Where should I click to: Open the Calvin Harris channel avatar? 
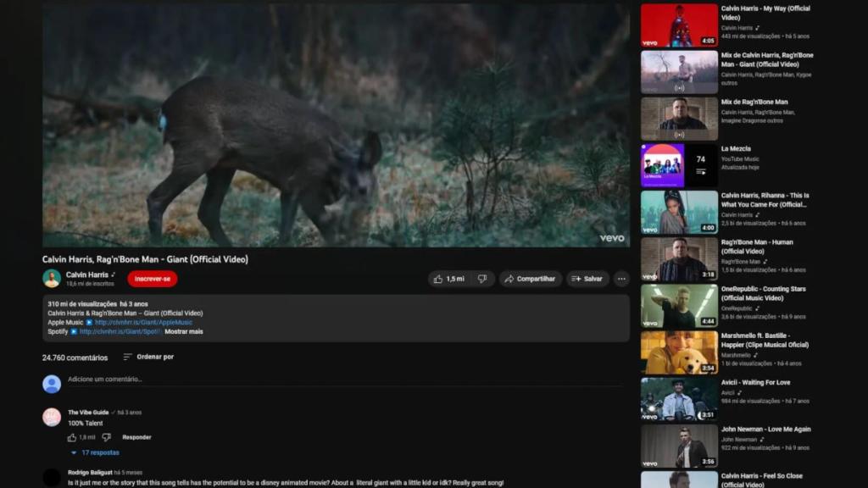[52, 278]
